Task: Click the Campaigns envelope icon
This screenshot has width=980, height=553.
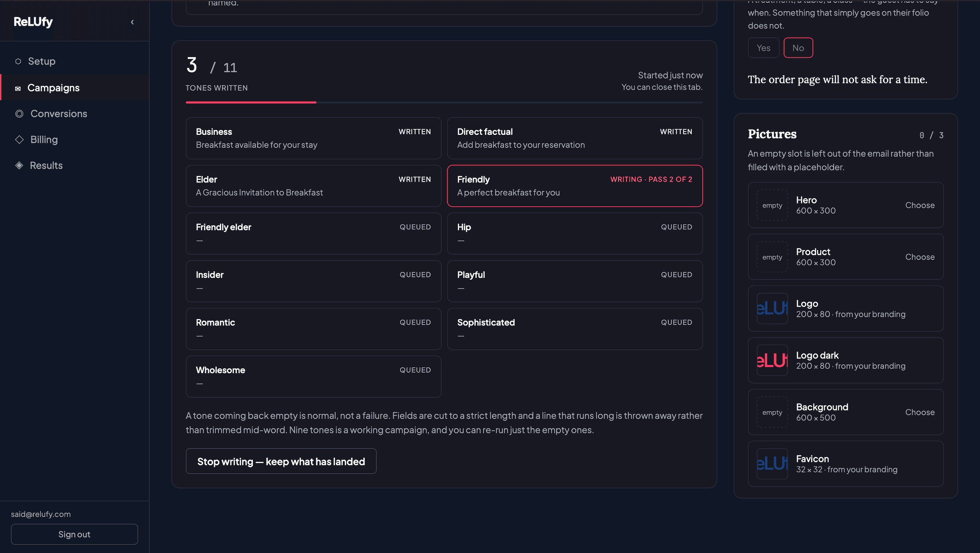Action: (18, 88)
